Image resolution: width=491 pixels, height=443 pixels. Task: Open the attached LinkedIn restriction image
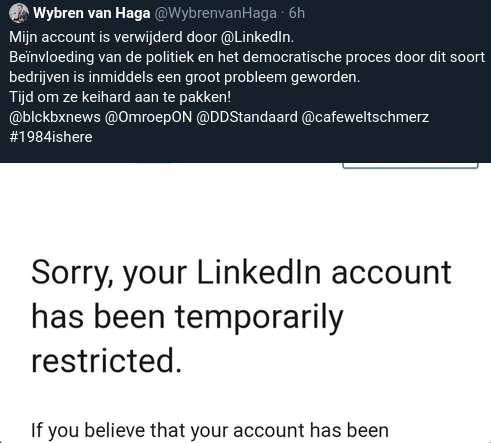coord(245,303)
